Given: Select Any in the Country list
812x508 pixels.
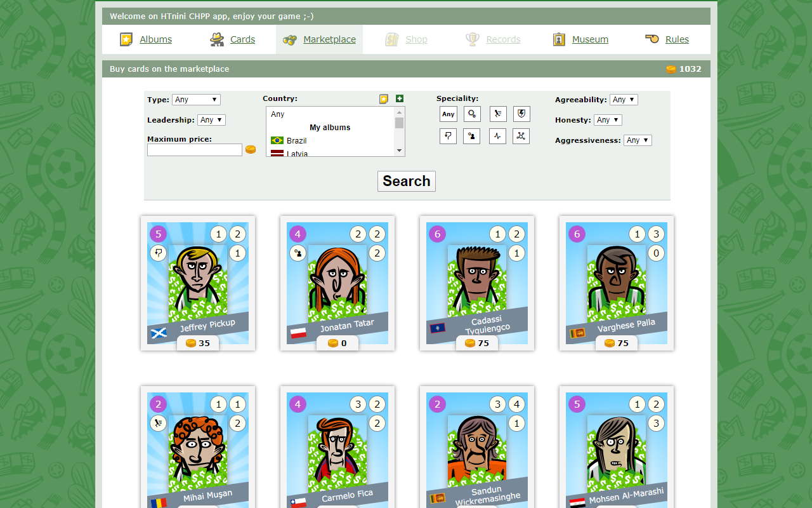Looking at the screenshot, I should [x=330, y=114].
